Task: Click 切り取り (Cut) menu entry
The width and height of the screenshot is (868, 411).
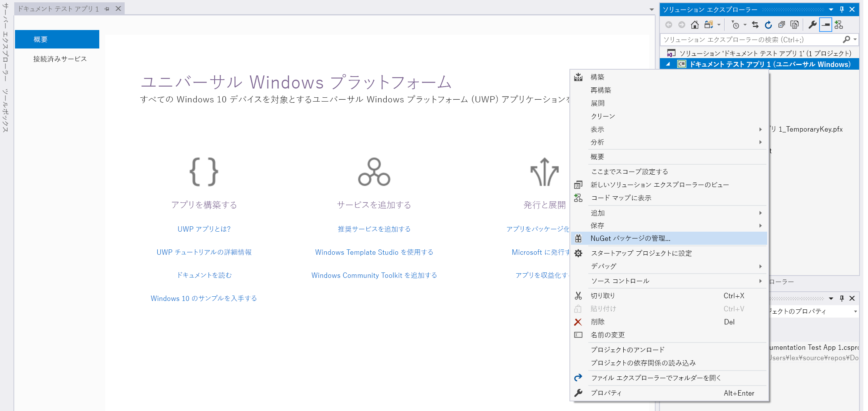Action: [x=669, y=296]
